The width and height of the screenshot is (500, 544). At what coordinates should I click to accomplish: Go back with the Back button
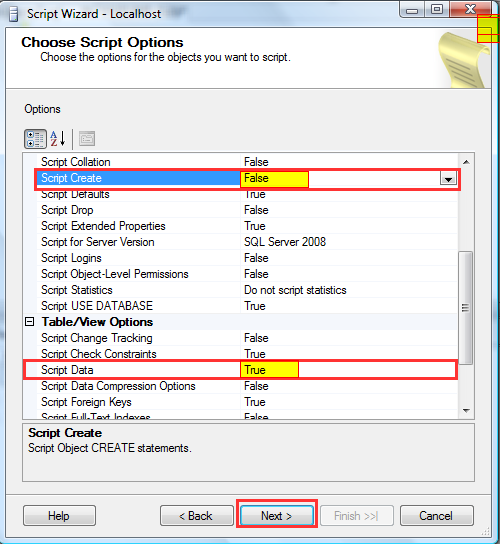pyautogui.click(x=196, y=516)
